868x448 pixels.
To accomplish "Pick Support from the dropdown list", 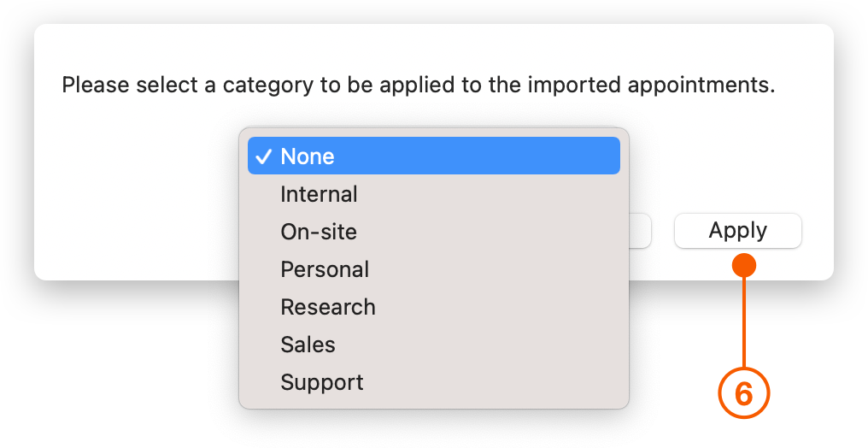I will (322, 382).
